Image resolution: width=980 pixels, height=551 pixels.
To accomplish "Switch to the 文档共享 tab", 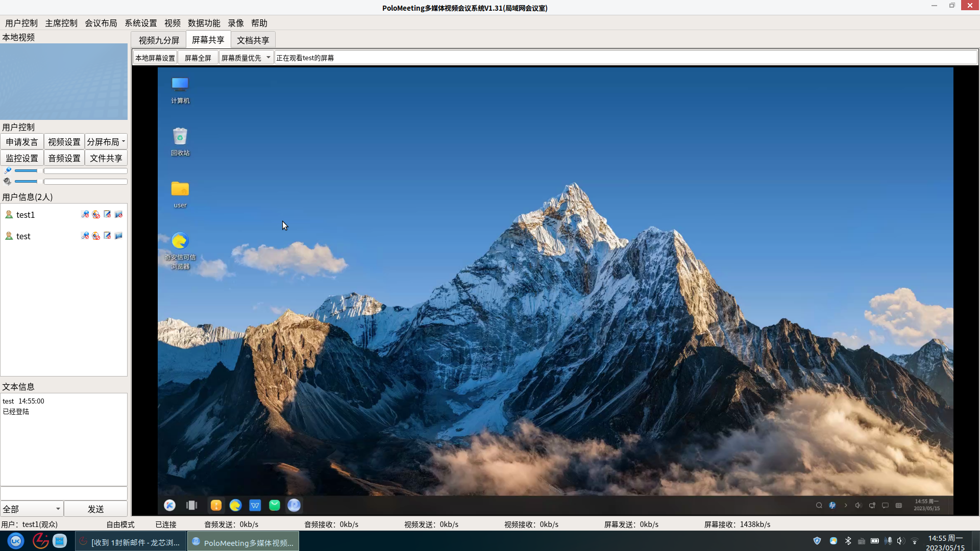I will coord(253,40).
